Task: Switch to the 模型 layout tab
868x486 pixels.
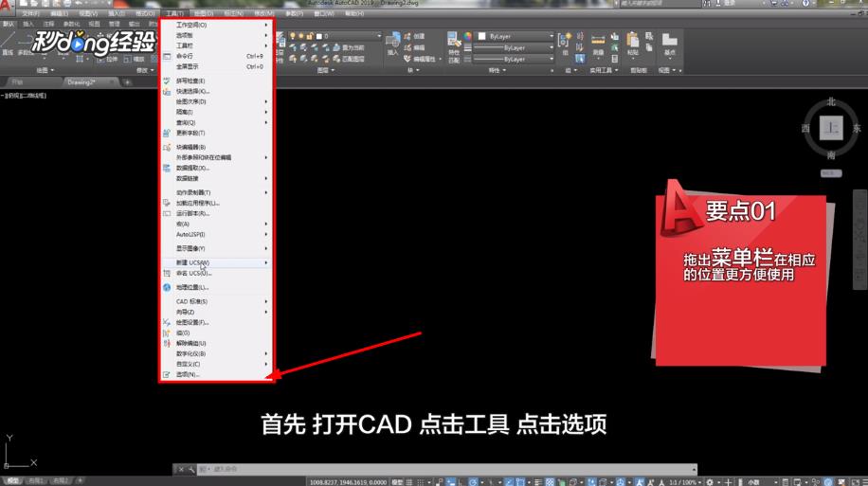Action: [12, 481]
